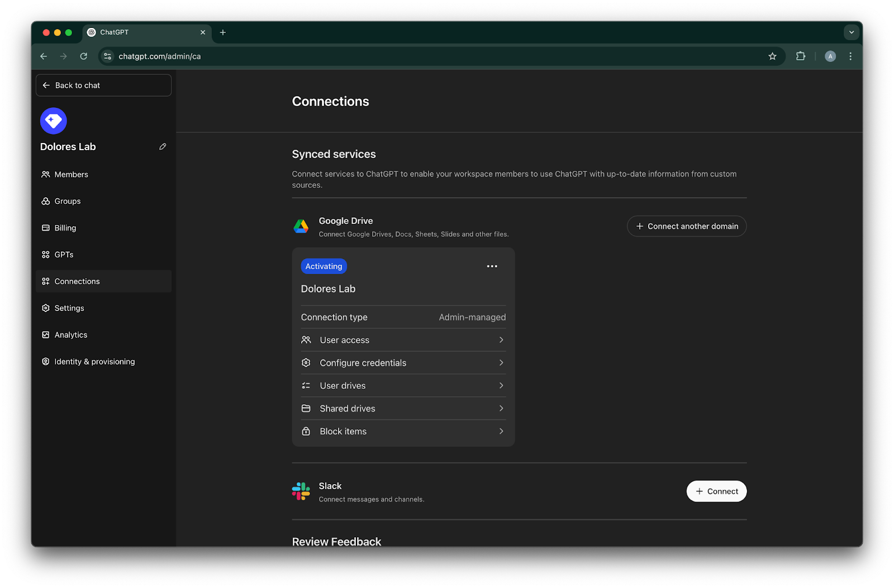Click the Connect button for Slack
The width and height of the screenshot is (894, 588).
point(716,491)
